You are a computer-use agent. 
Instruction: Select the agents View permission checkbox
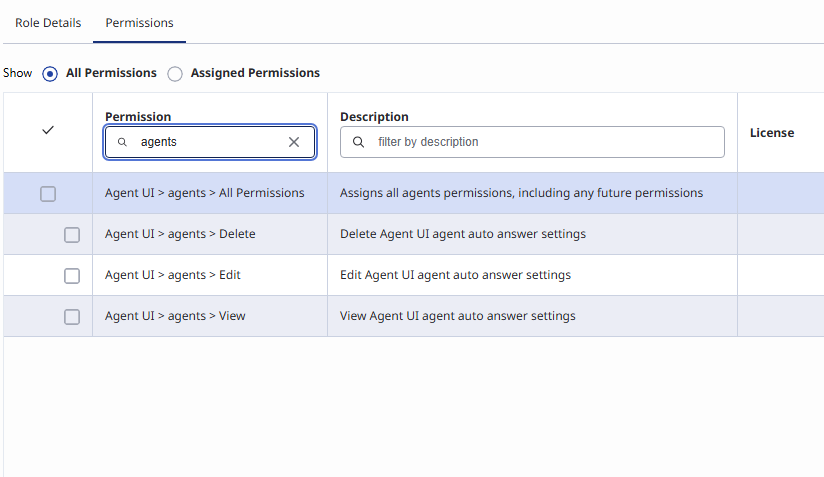tap(72, 317)
